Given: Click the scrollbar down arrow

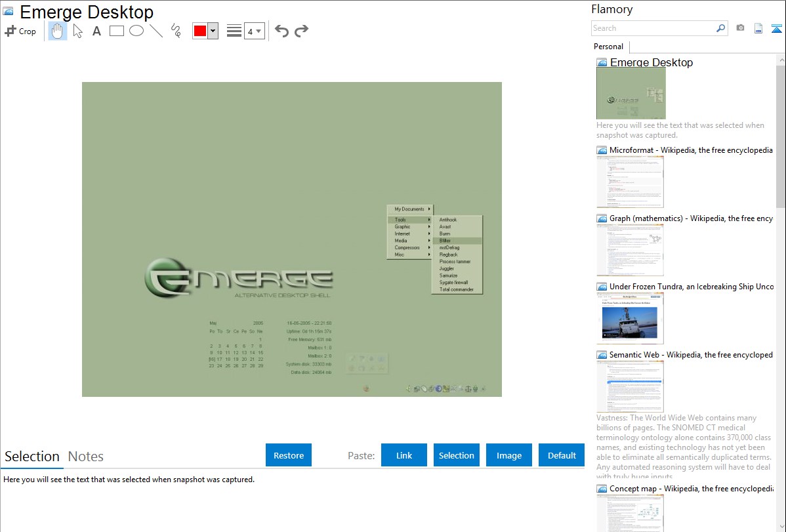Looking at the screenshot, I should point(781,527).
